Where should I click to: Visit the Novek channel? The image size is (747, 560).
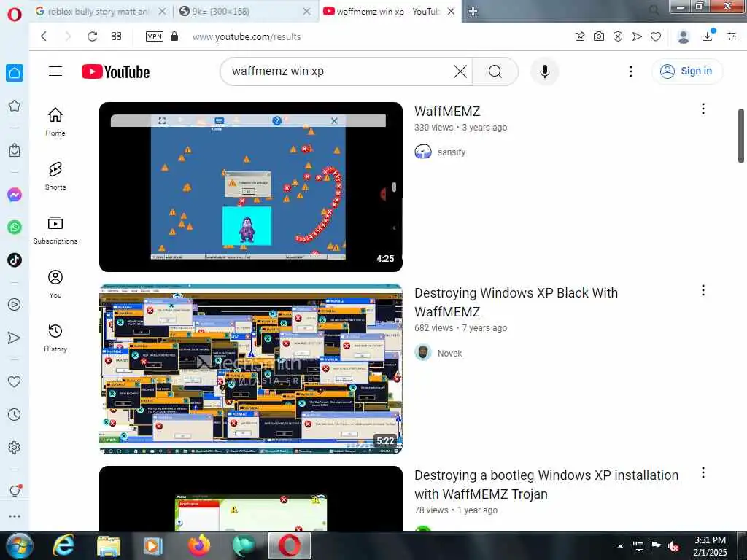click(449, 354)
